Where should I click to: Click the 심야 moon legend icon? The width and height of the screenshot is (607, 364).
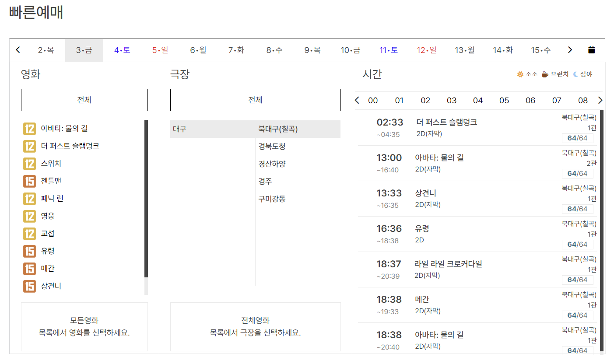[x=575, y=74]
